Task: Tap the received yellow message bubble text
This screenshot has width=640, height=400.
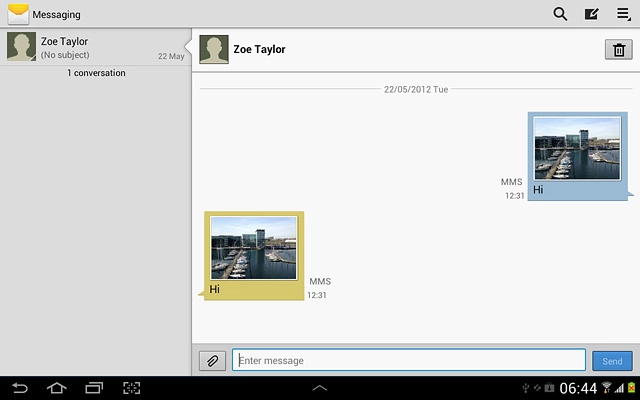Action: [x=215, y=289]
